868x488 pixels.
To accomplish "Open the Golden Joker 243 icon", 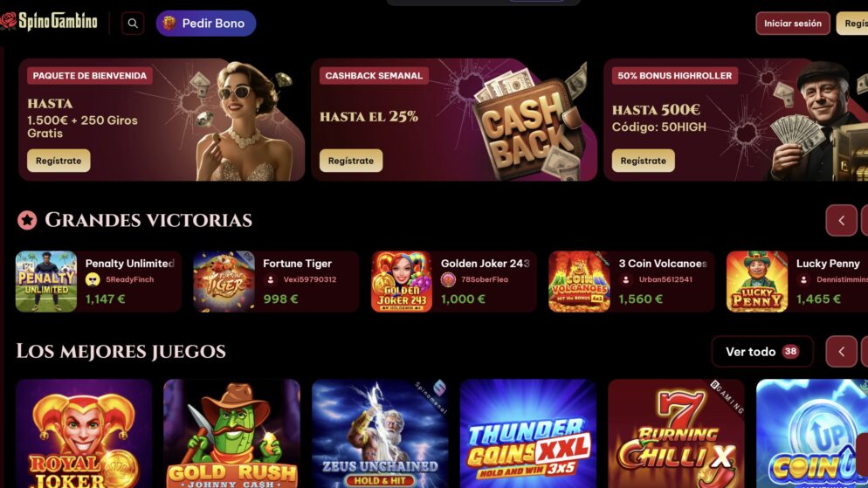I will coord(402,282).
